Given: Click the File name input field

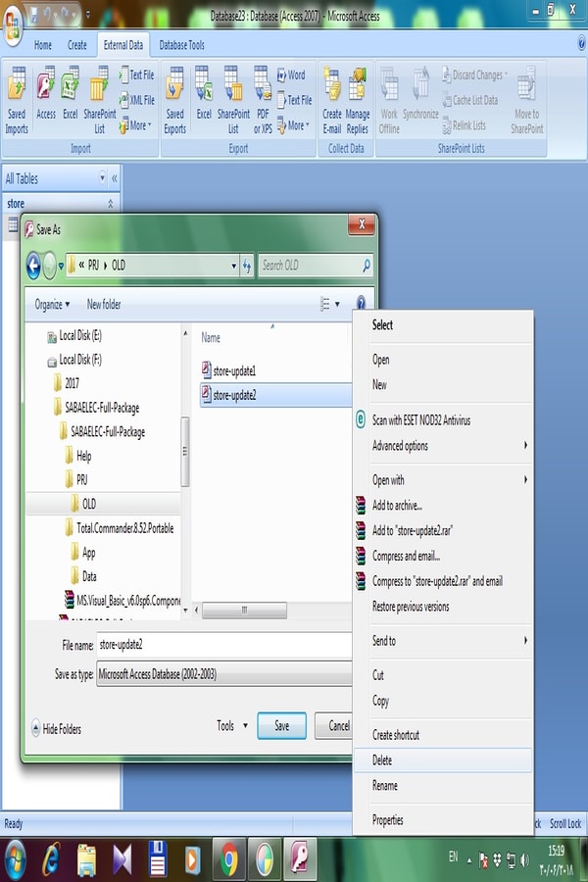Looking at the screenshot, I should [224, 645].
